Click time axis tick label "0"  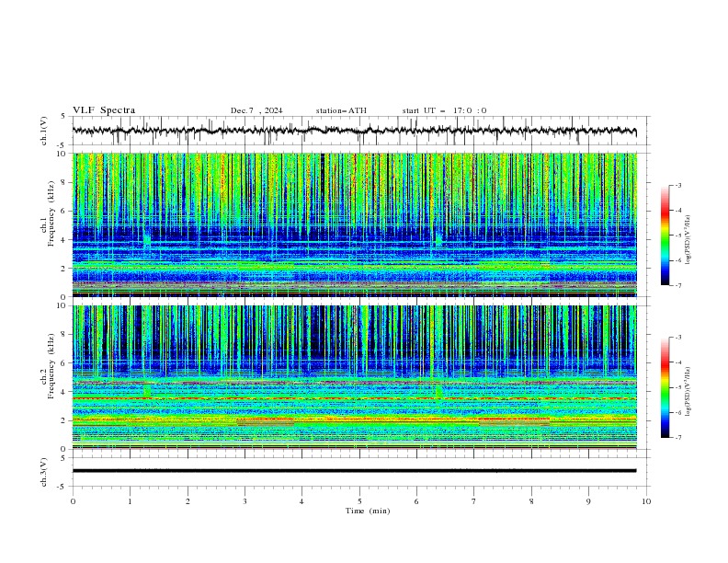point(73,501)
